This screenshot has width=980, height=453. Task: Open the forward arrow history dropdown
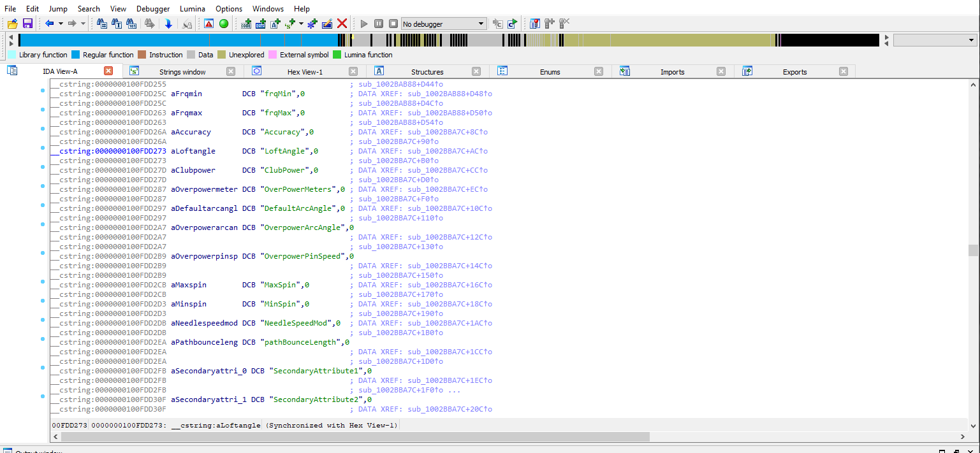84,24
